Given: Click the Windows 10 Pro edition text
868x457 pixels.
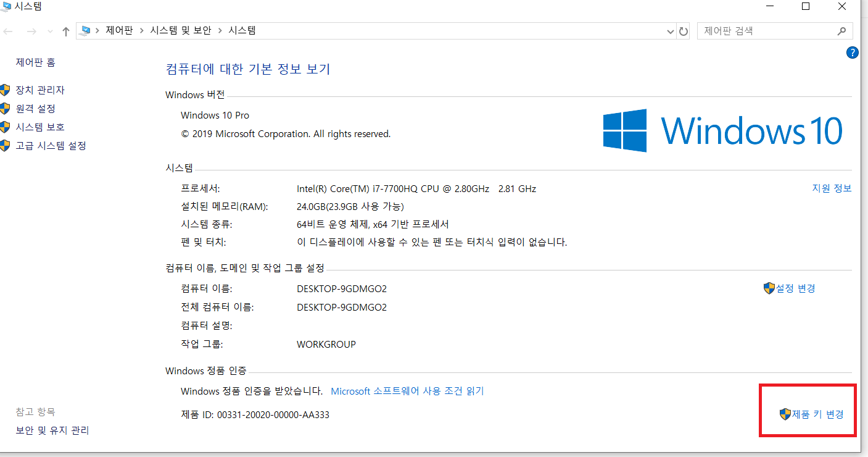Looking at the screenshot, I should point(215,115).
